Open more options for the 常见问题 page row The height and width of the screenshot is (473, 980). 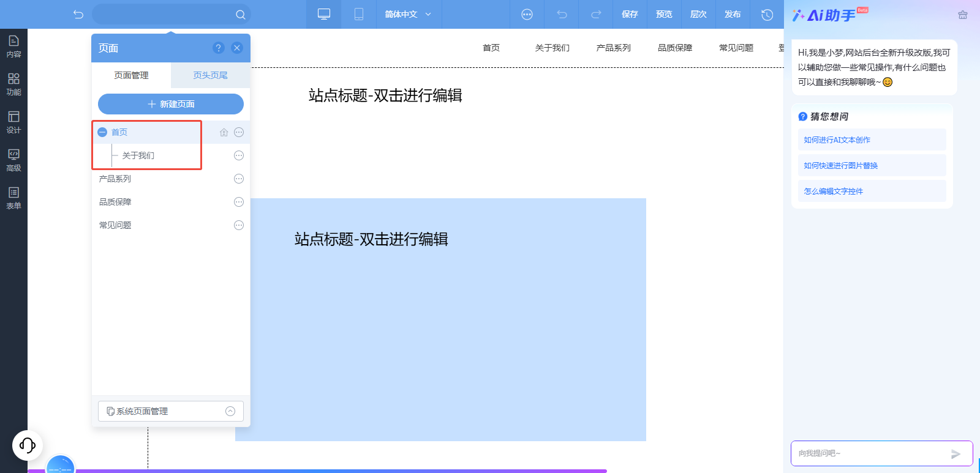239,225
